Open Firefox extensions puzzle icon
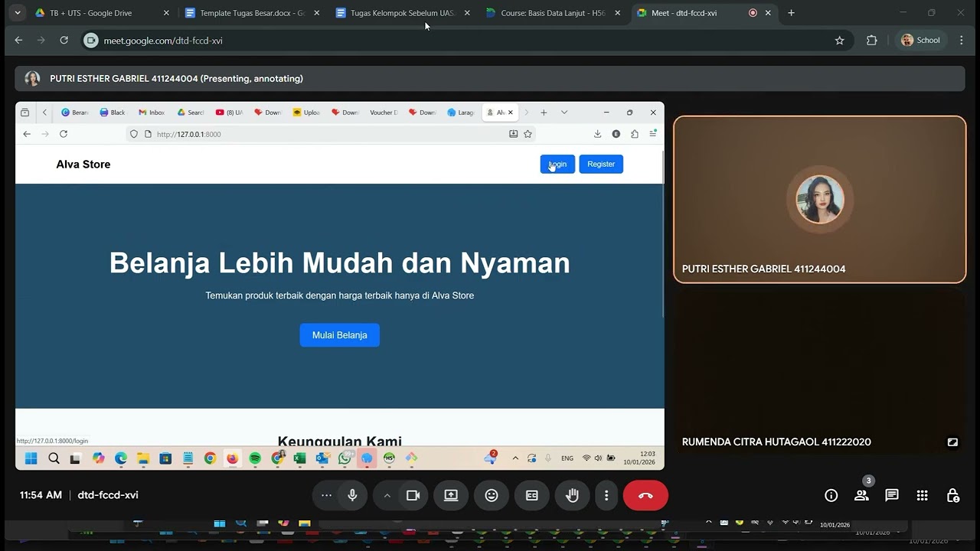This screenshot has height=551, width=980. [635, 134]
